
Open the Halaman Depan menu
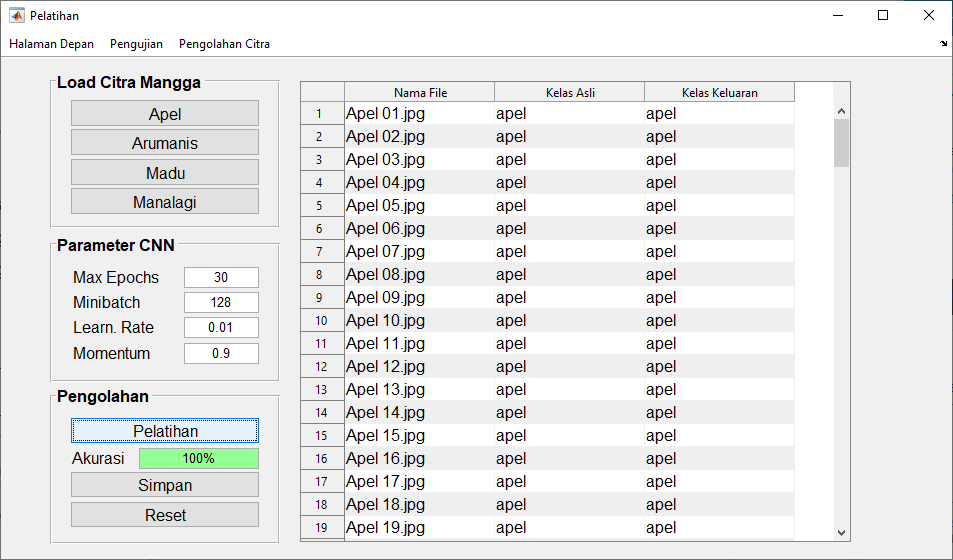click(51, 44)
